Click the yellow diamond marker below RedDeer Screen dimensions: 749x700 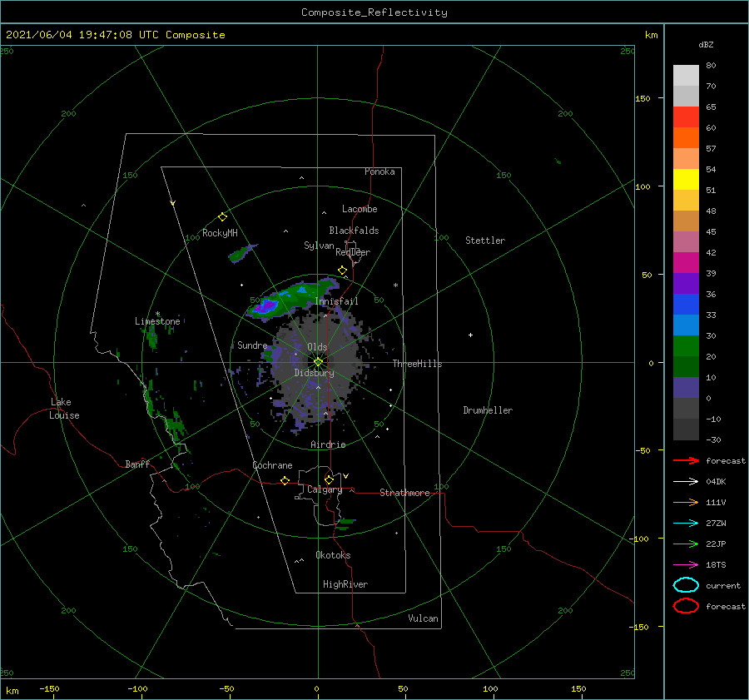[343, 271]
